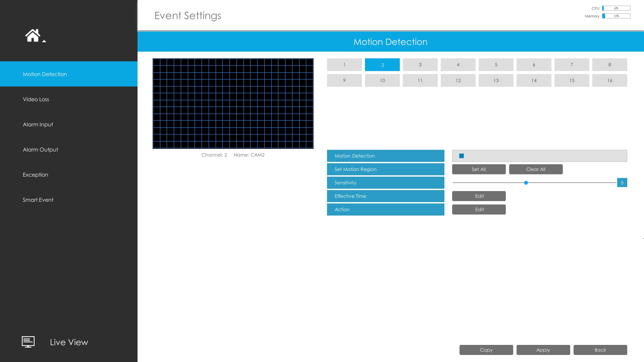Copy settings to other channels
This screenshot has width=644, height=362.
(x=486, y=350)
